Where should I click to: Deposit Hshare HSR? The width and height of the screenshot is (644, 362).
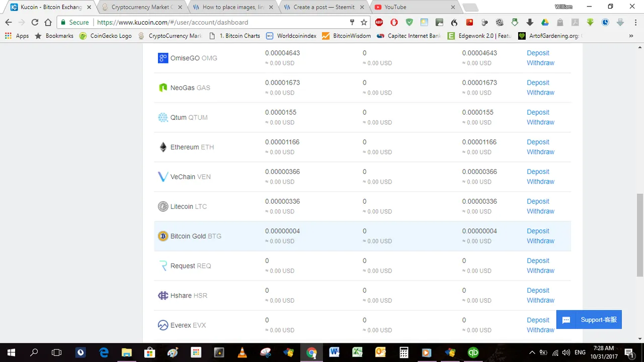coord(538,290)
